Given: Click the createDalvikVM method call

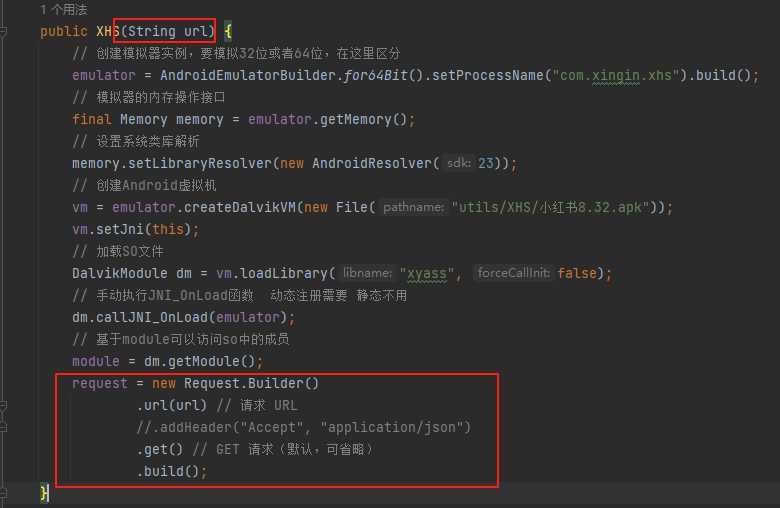Looking at the screenshot, I should 239,207.
